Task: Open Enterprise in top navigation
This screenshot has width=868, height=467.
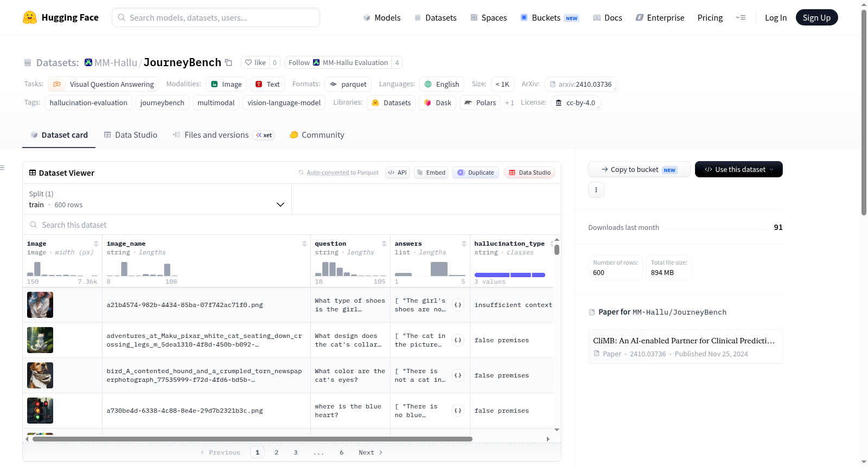Action: [660, 17]
